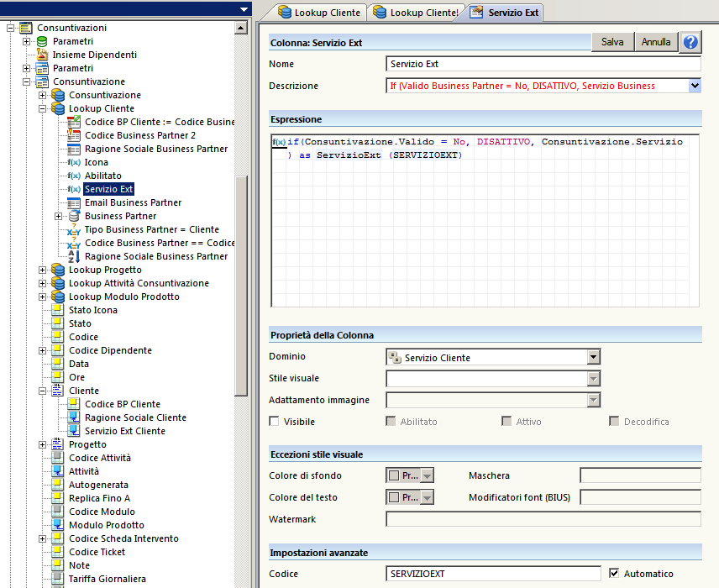Screen dimensions: 719x588
Task: Open the top panel header dropdown arrow
Action: pyautogui.click(x=244, y=9)
